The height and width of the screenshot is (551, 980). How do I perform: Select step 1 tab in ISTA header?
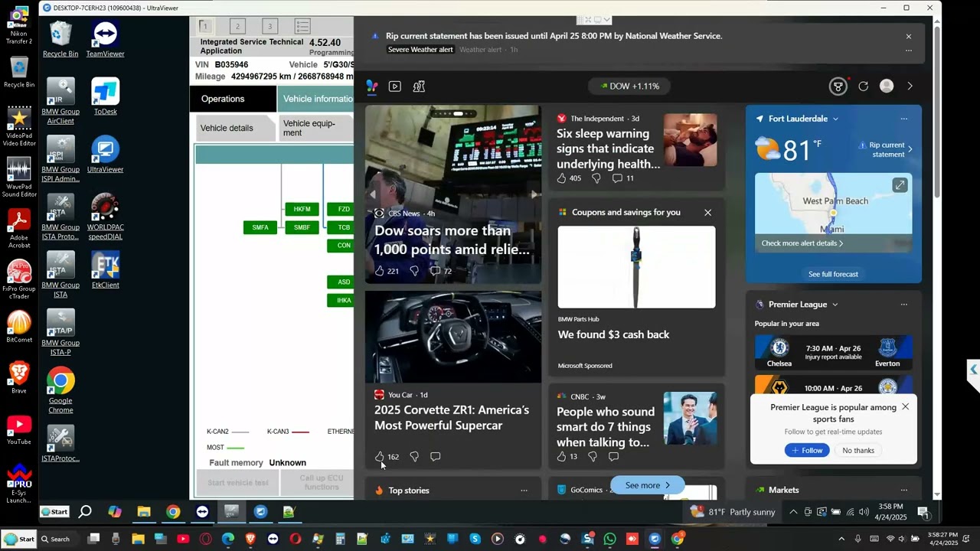tap(205, 27)
